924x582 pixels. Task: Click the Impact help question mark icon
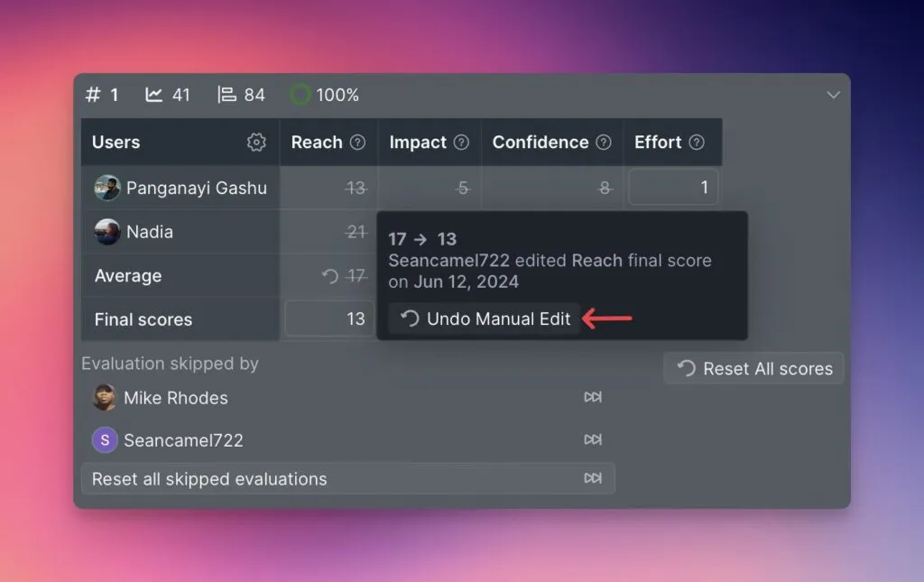pos(461,143)
